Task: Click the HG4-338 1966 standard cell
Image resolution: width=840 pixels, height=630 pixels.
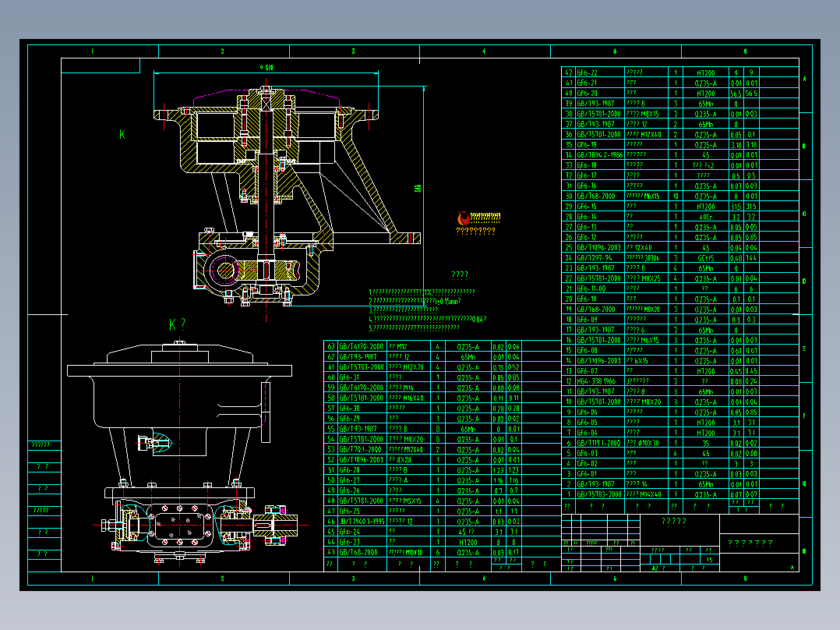Action: pyautogui.click(x=600, y=381)
